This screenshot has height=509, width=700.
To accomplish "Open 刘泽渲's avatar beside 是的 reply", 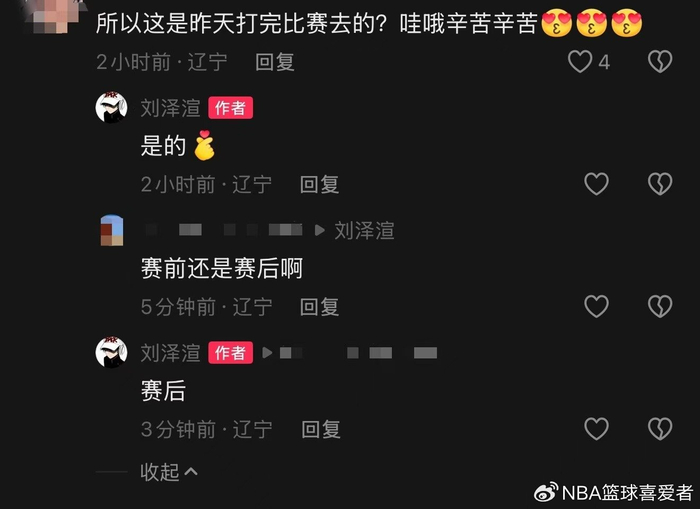I will [111, 107].
